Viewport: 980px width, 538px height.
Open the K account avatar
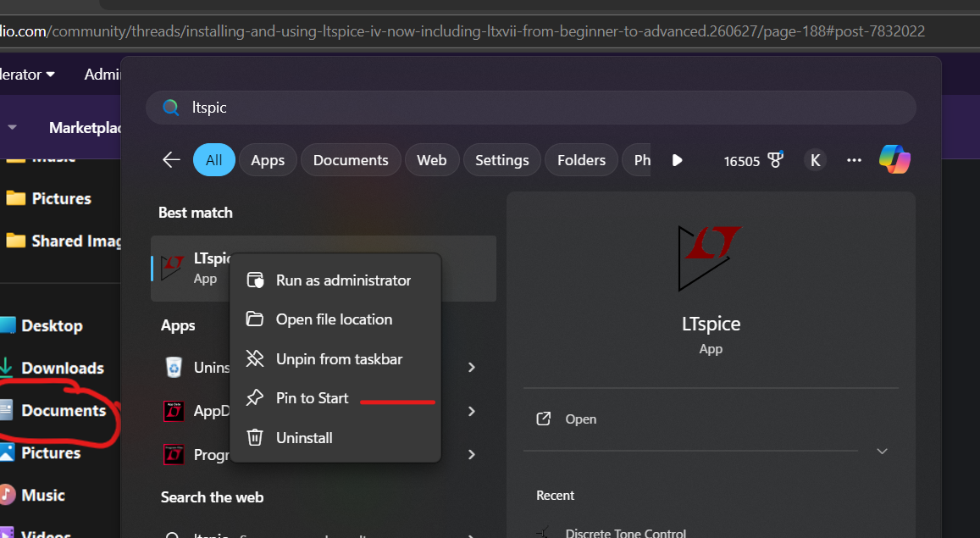[815, 161]
